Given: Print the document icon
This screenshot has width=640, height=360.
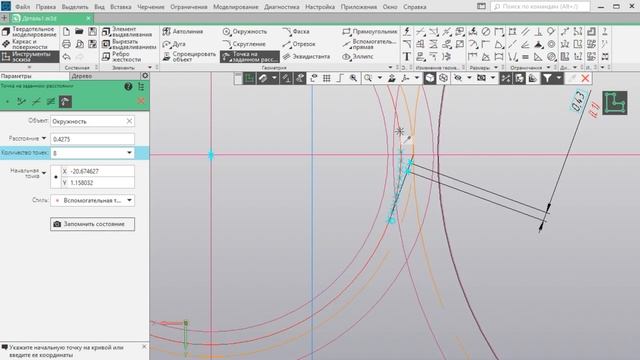Looking at the screenshot, I should pyautogui.click(x=67, y=44).
